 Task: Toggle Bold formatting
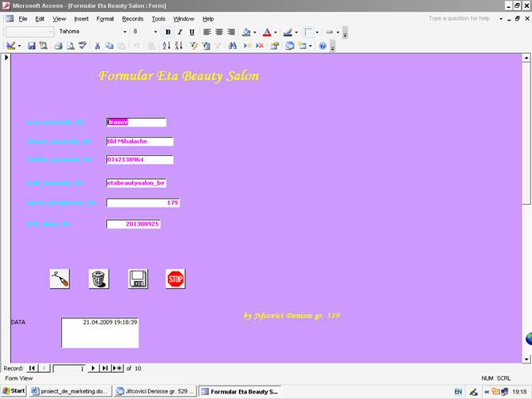click(x=168, y=32)
